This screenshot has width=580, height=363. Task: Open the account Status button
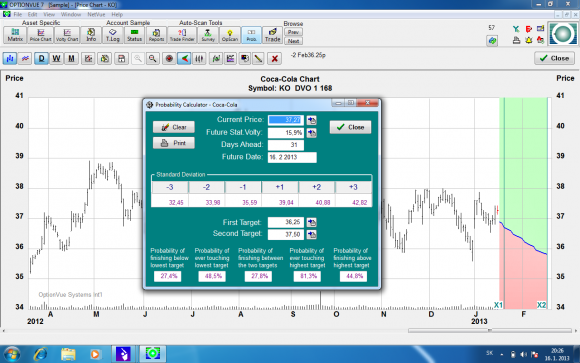(134, 35)
